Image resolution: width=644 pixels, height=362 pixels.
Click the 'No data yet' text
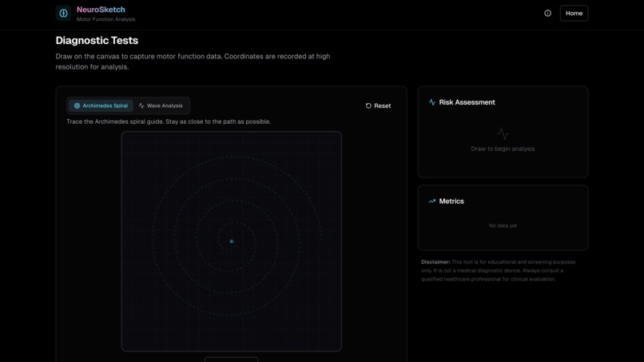tap(503, 225)
